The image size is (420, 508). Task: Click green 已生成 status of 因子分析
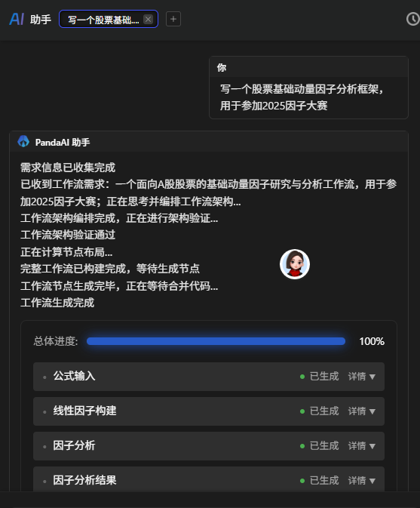(x=320, y=446)
